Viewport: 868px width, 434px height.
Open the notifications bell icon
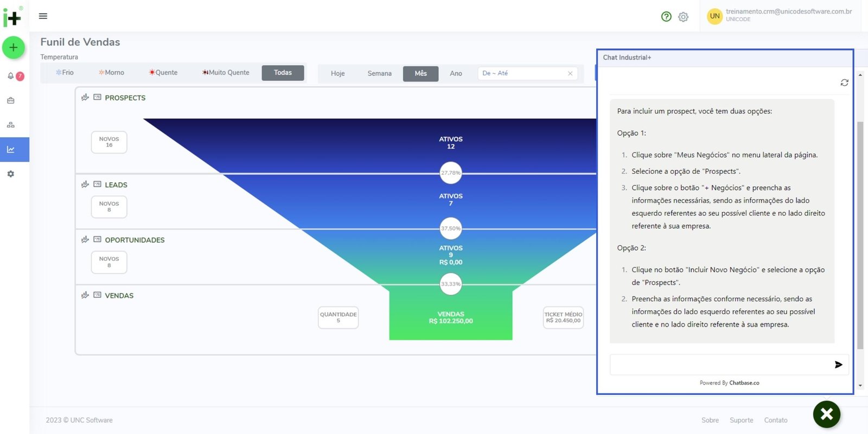(11, 76)
